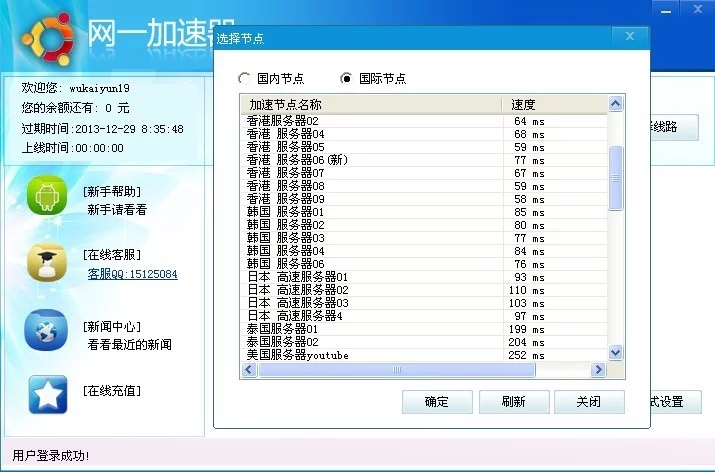
Task: Select the 泰国服务器02 row
Action: tap(424, 342)
